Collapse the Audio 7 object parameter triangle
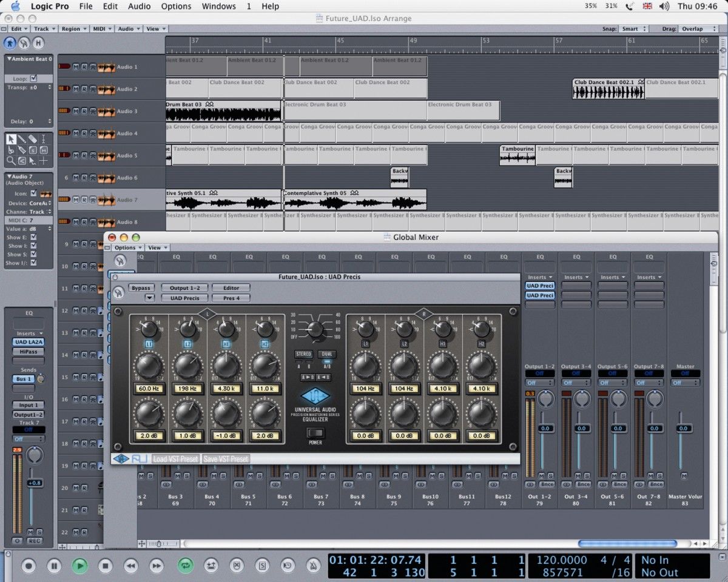The height and width of the screenshot is (582, 728). pos(9,176)
